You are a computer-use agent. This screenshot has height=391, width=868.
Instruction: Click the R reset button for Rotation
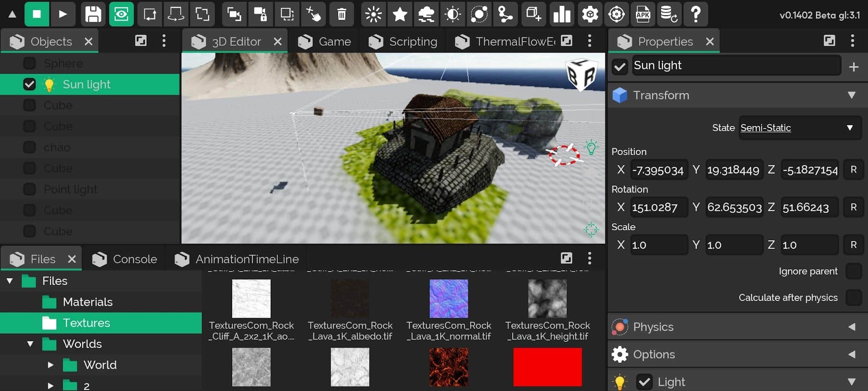coord(853,207)
